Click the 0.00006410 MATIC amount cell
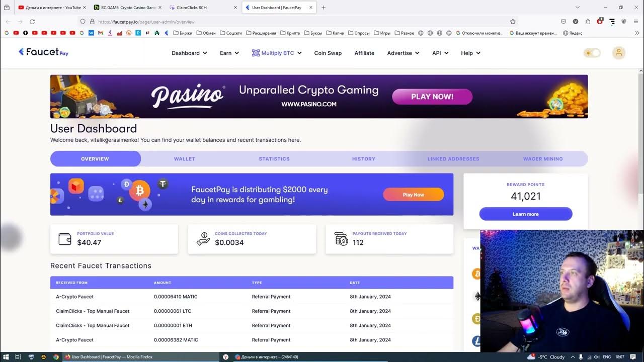The width and height of the screenshot is (644, 362). 176,297
